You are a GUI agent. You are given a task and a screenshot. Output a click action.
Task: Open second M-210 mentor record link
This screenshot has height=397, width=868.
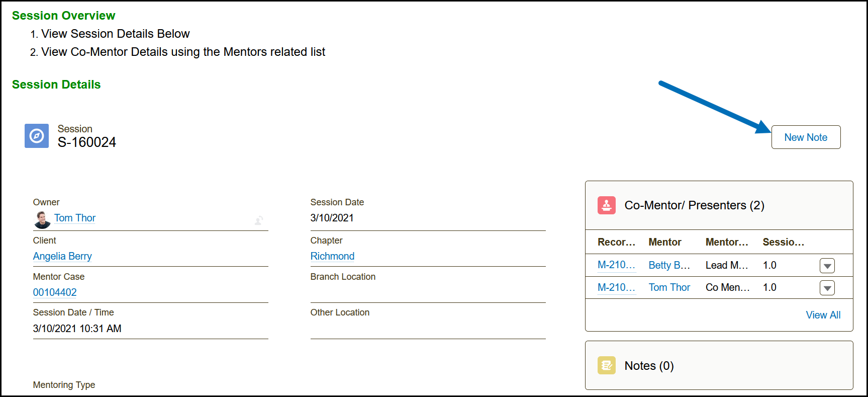tap(616, 287)
